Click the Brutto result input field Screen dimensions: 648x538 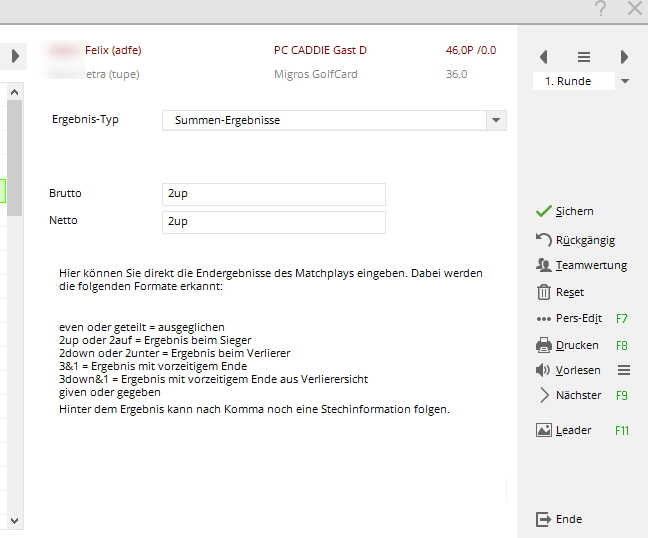click(273, 194)
